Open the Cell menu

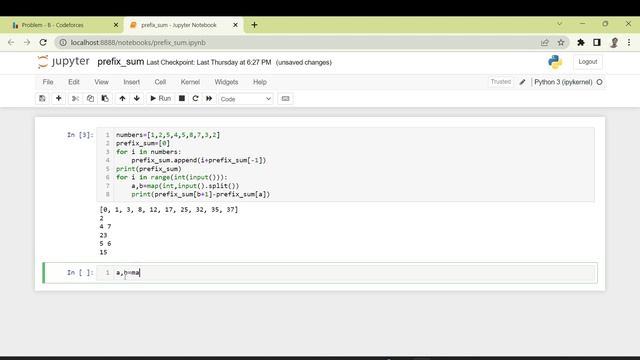(x=160, y=82)
